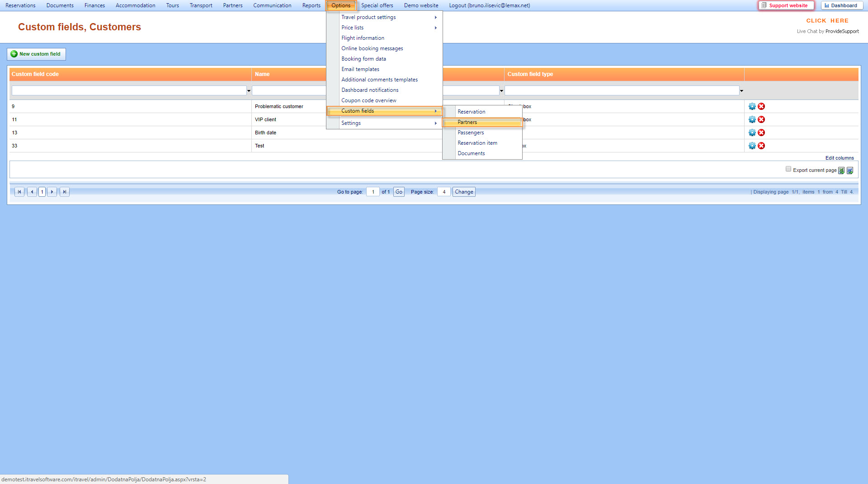
Task: Click into Page size input field
Action: click(x=444, y=192)
